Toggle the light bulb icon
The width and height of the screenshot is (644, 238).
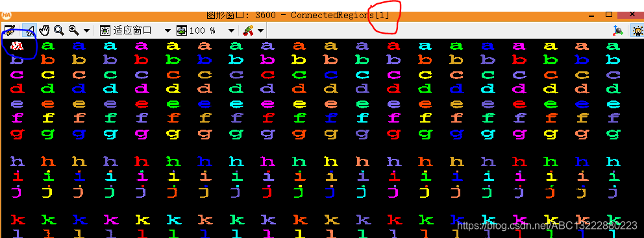pos(638,30)
